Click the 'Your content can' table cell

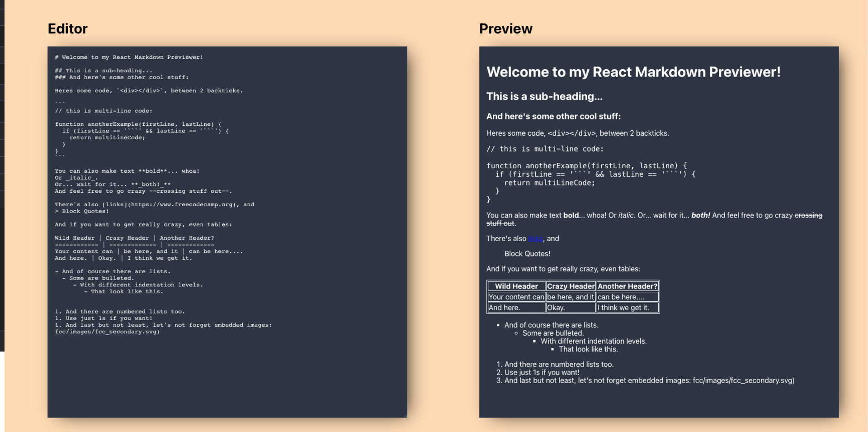coord(516,297)
